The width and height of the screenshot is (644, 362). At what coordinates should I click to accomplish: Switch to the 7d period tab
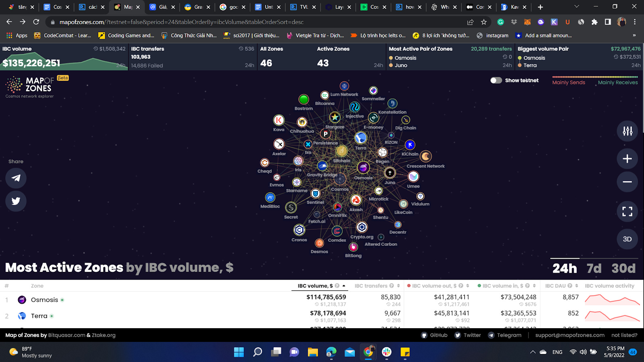(594, 268)
